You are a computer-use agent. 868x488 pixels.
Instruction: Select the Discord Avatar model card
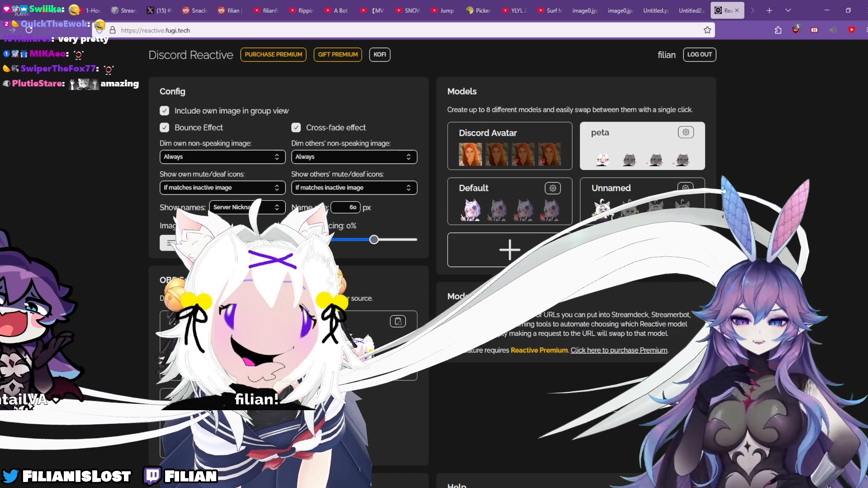coord(510,146)
